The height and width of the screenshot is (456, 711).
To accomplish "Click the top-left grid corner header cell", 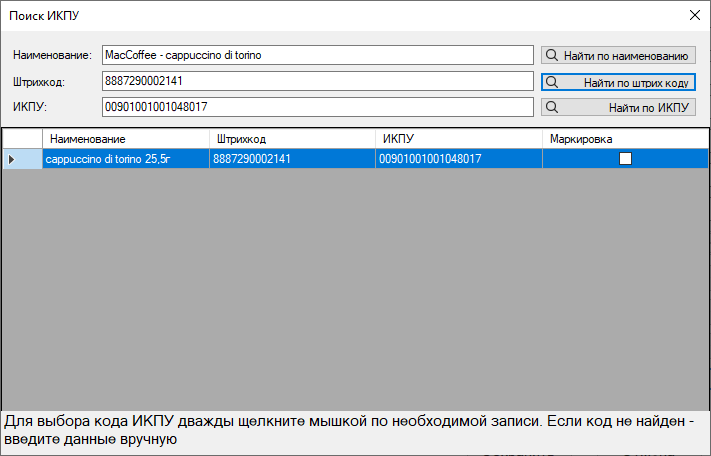I will [x=22, y=139].
